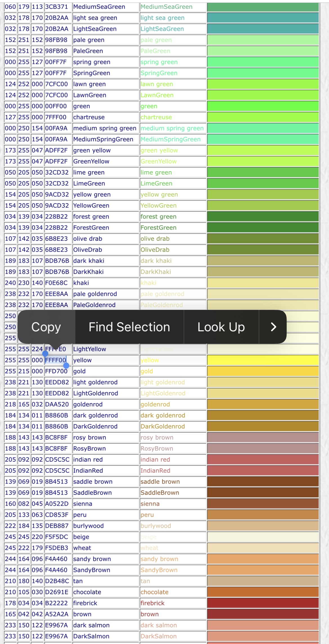The width and height of the screenshot is (329, 644).
Task: Show more options with popup arrow
Action: (x=273, y=327)
